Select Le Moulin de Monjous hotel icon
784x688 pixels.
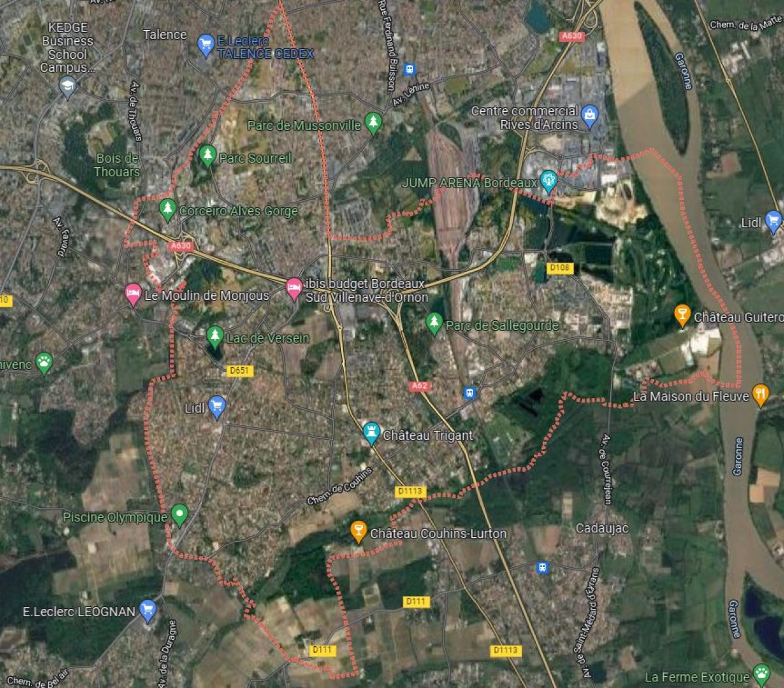pos(133,293)
